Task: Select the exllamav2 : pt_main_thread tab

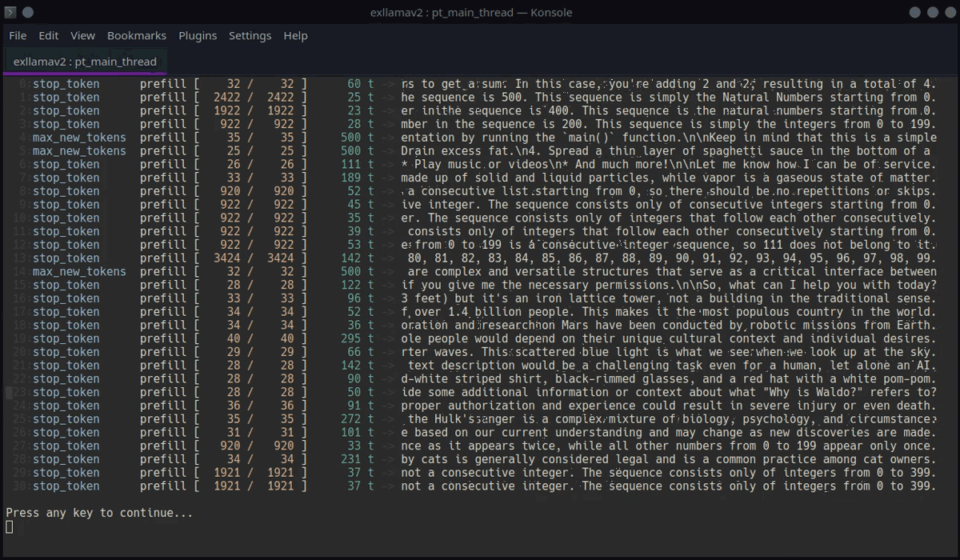Action: click(85, 61)
